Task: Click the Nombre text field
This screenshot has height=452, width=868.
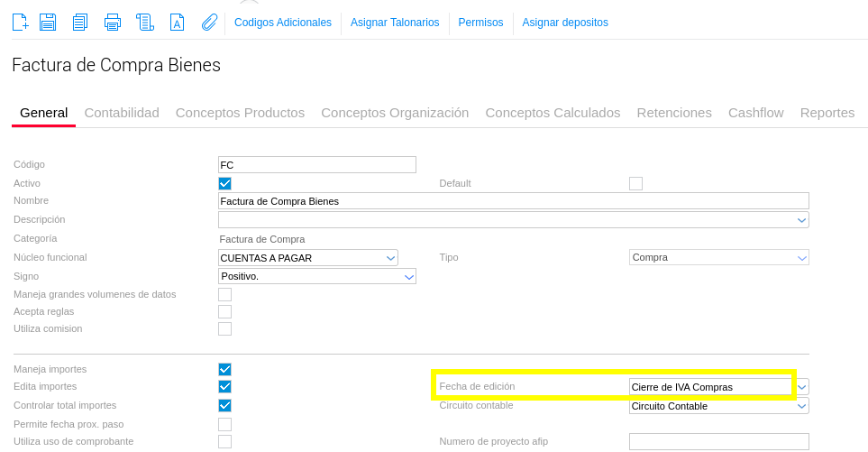Action: point(514,201)
